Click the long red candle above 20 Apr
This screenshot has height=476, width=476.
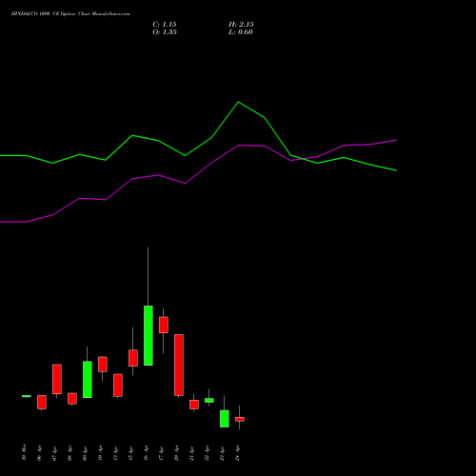tap(179, 365)
